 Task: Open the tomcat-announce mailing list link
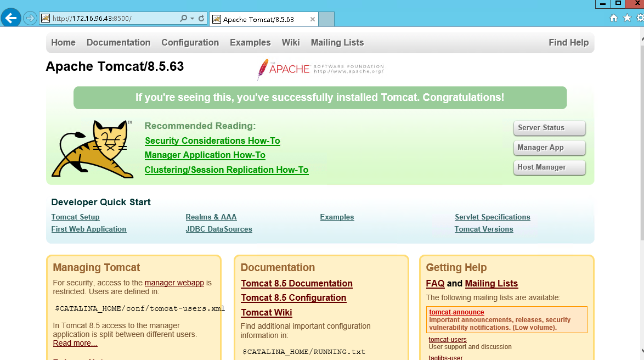(x=456, y=312)
